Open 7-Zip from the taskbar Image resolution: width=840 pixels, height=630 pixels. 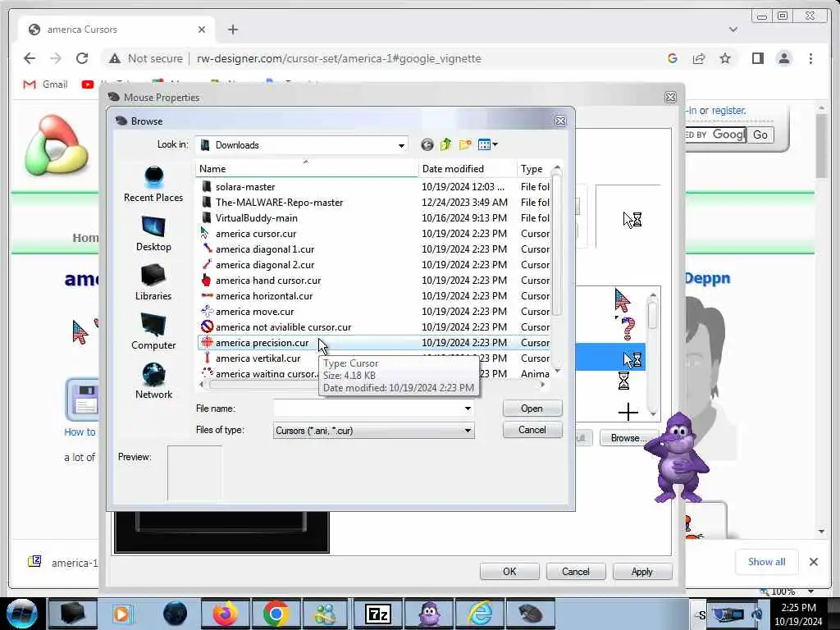coord(377,614)
